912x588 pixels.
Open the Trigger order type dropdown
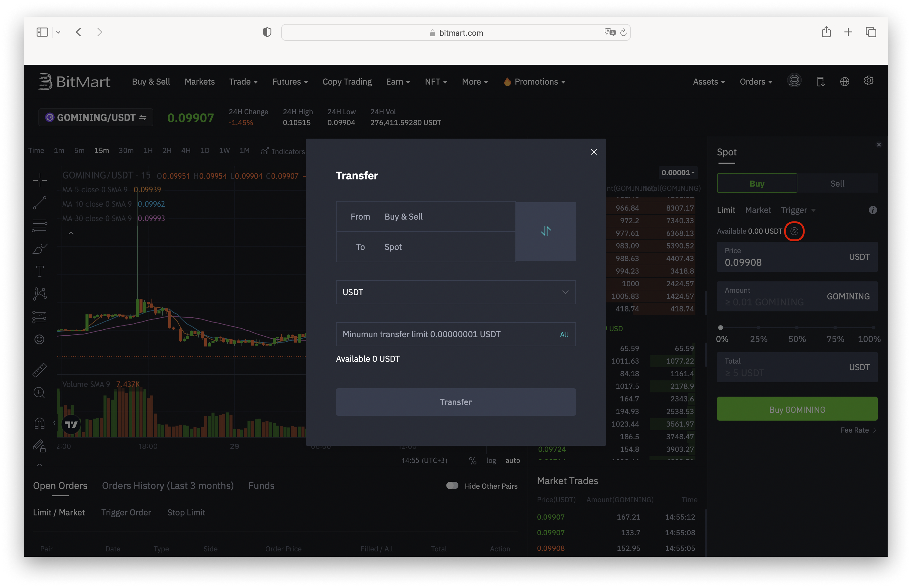[798, 210]
